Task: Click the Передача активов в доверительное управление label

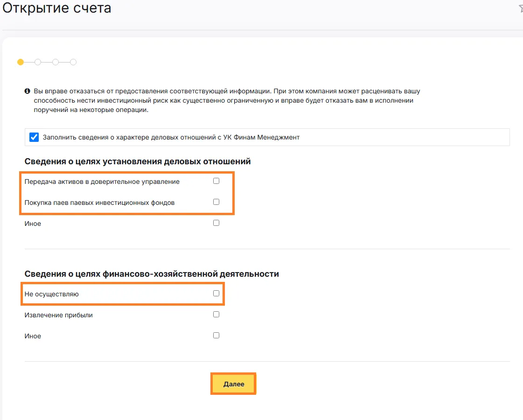Action: [x=102, y=182]
